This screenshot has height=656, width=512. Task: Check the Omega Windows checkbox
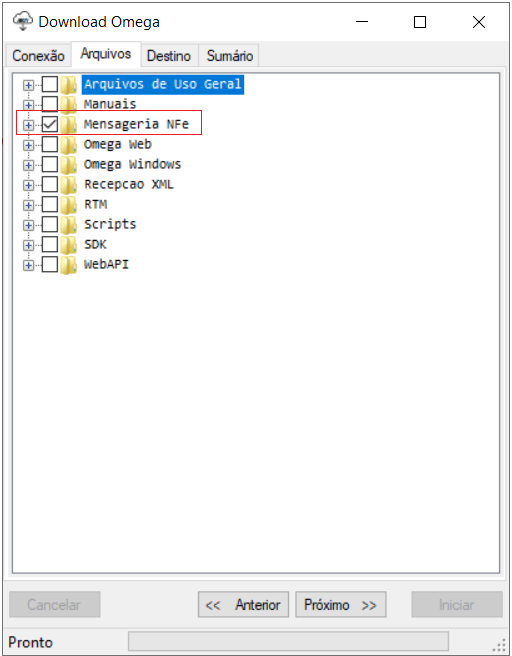point(50,164)
